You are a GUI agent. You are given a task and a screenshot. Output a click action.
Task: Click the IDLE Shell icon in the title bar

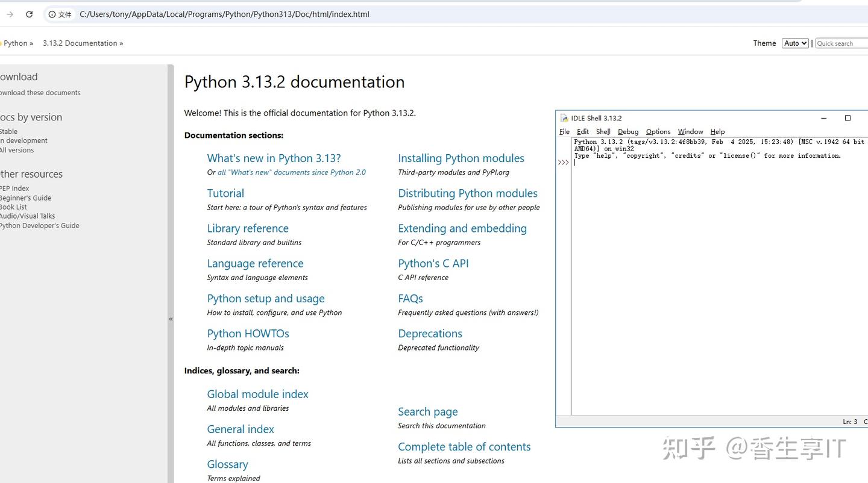(564, 118)
